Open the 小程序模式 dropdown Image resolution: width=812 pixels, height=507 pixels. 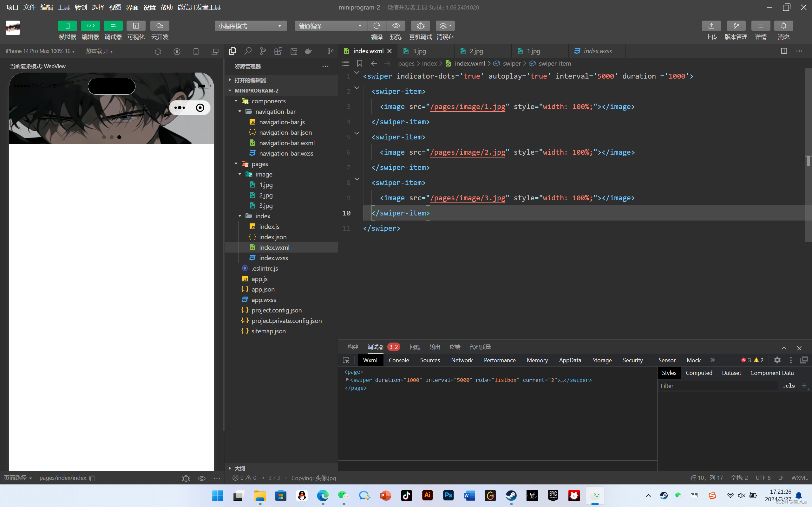250,26
